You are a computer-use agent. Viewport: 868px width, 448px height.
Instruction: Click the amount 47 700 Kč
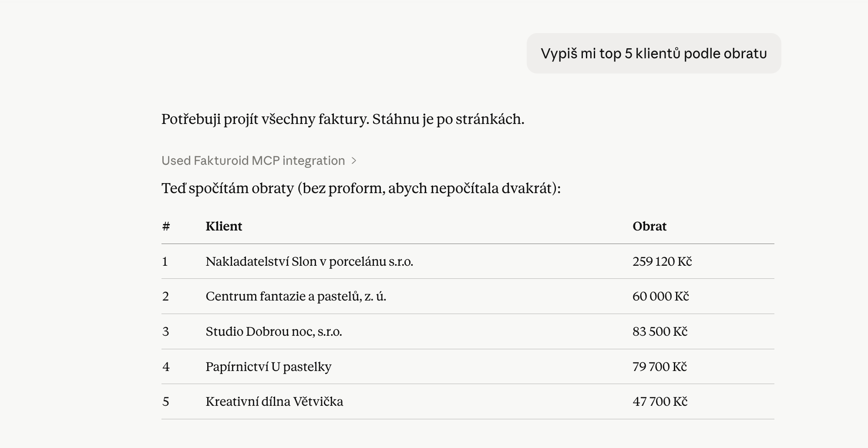pos(659,401)
